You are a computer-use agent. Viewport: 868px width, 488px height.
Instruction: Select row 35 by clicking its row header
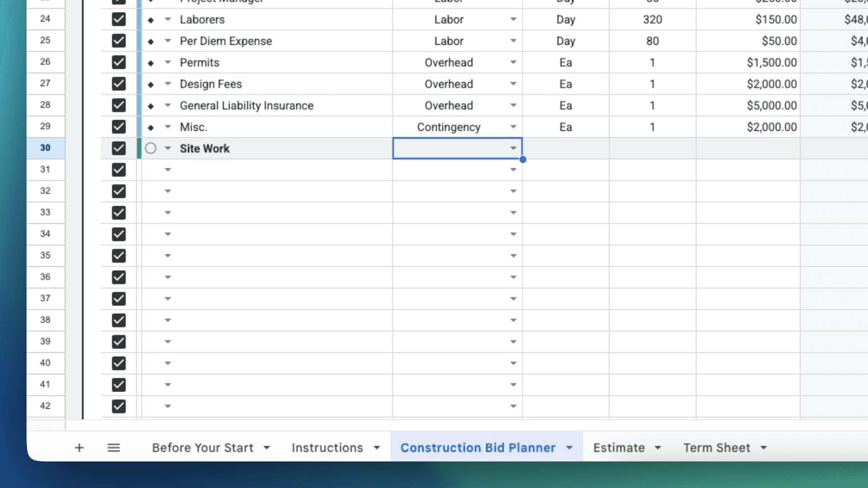pos(45,255)
